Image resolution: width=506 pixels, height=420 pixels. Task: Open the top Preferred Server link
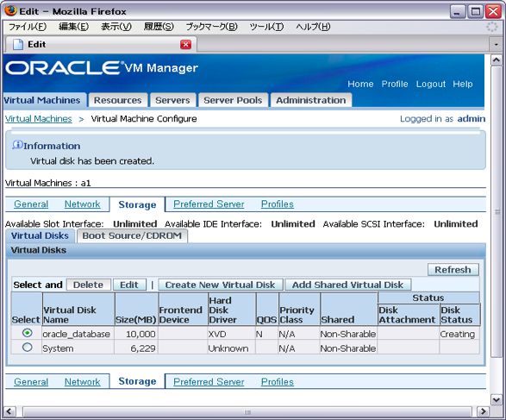coord(209,204)
